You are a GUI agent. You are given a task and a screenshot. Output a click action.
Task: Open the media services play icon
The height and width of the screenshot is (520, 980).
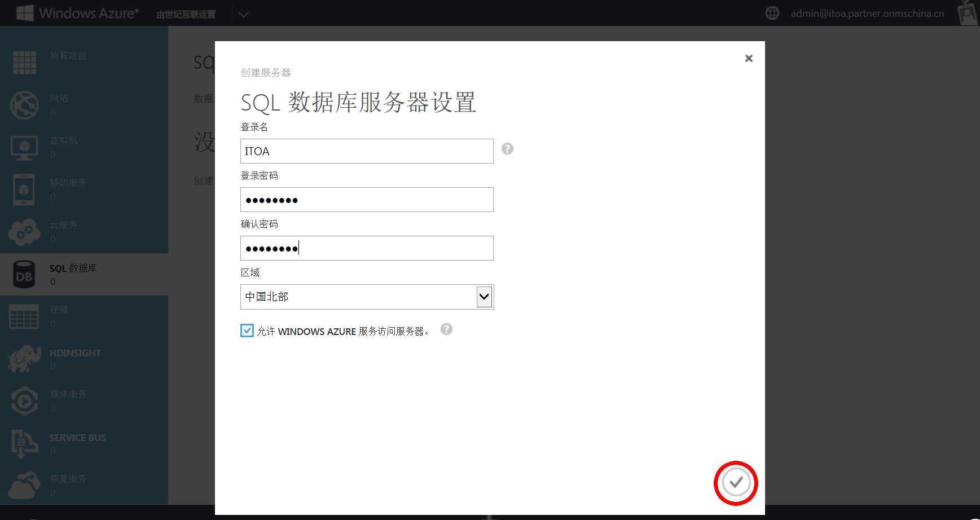click(24, 401)
